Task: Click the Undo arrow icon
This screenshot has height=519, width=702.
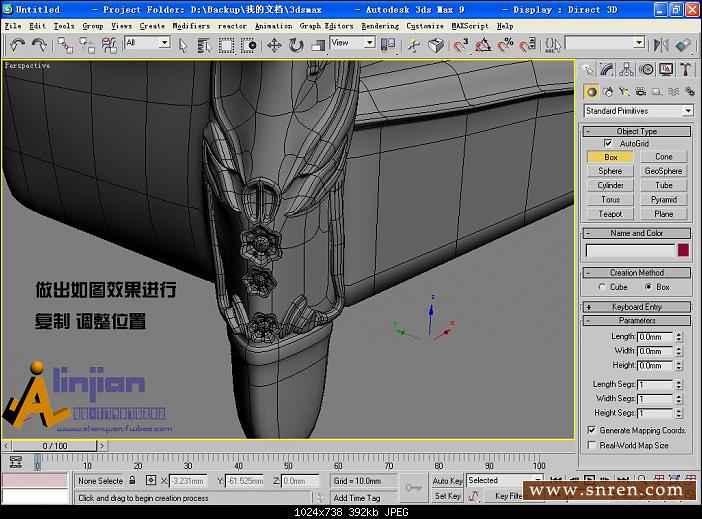Action: (17, 45)
